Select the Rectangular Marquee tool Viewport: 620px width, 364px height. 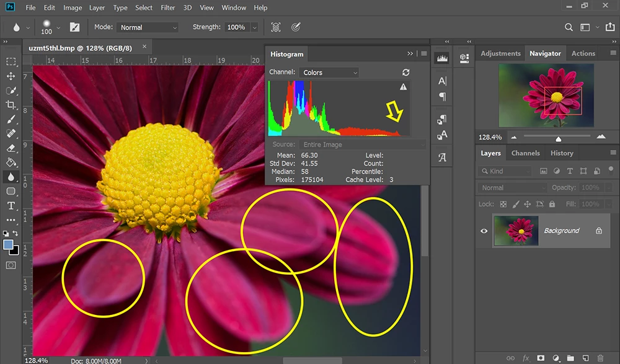[x=11, y=61]
